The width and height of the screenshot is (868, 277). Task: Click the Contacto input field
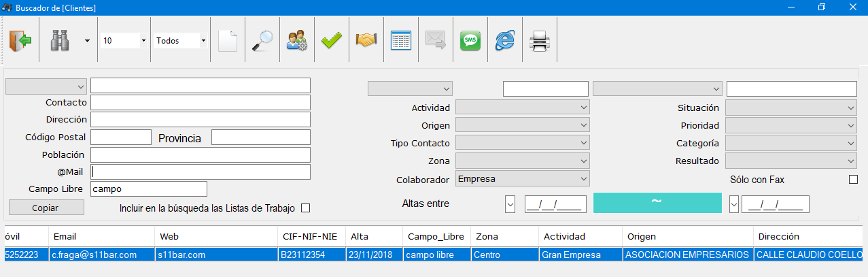tap(201, 103)
